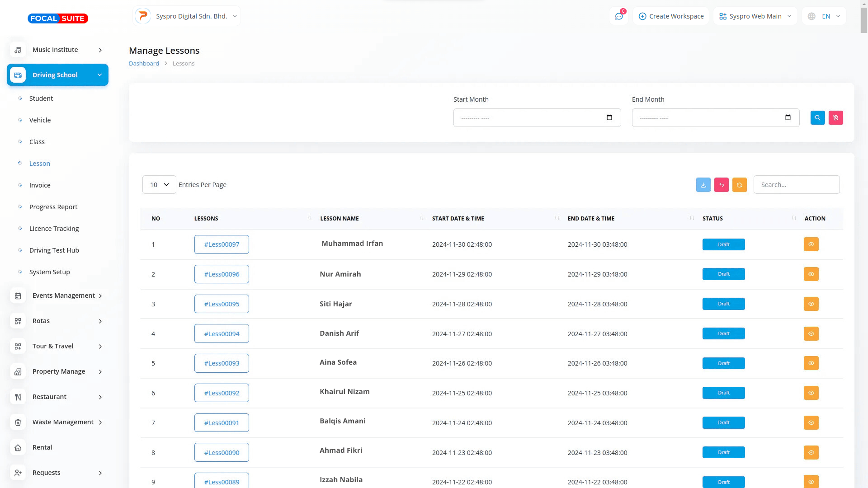Open Progress Report in sidebar
The width and height of the screenshot is (868, 488).
53,207
